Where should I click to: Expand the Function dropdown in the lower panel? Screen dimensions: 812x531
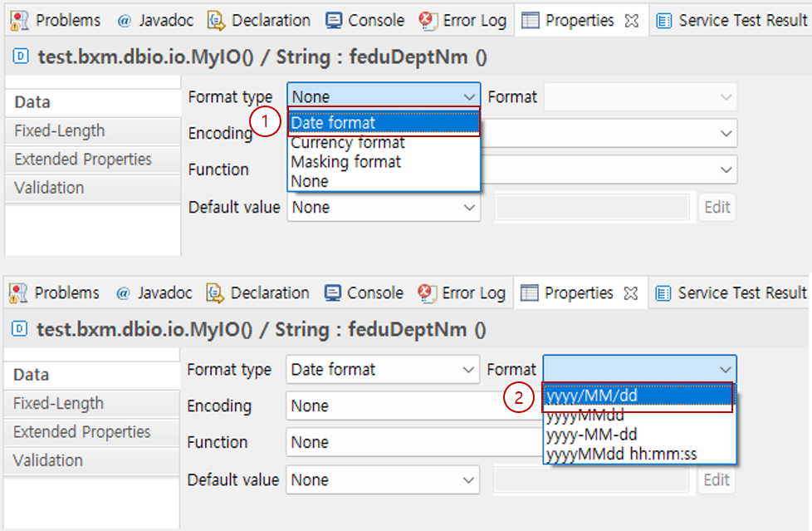(415, 443)
